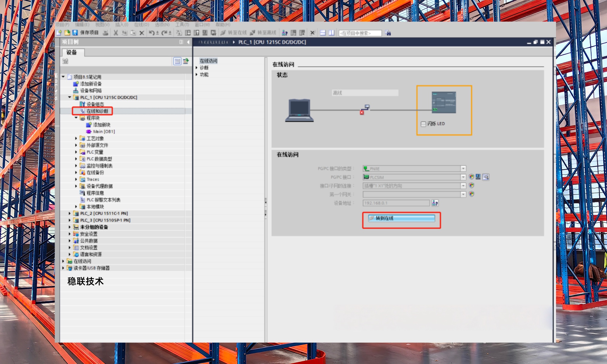
Task: Open the 第一个网关 dropdown
Action: point(463,194)
